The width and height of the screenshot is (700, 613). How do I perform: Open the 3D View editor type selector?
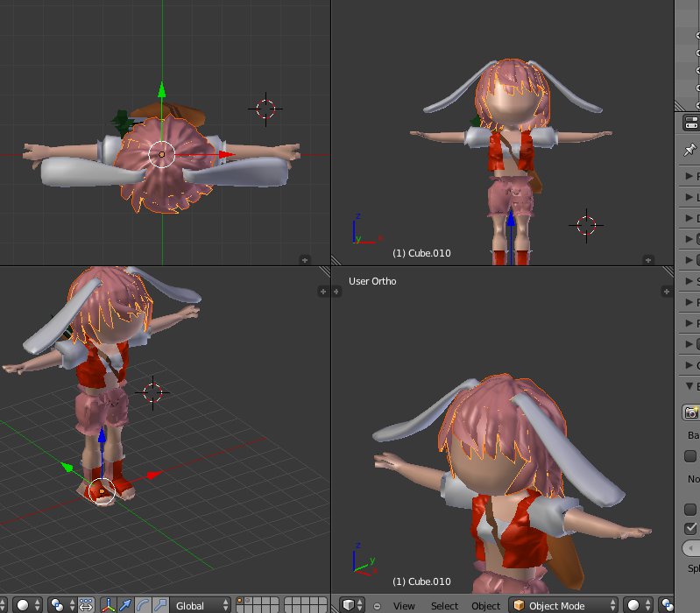click(x=352, y=605)
